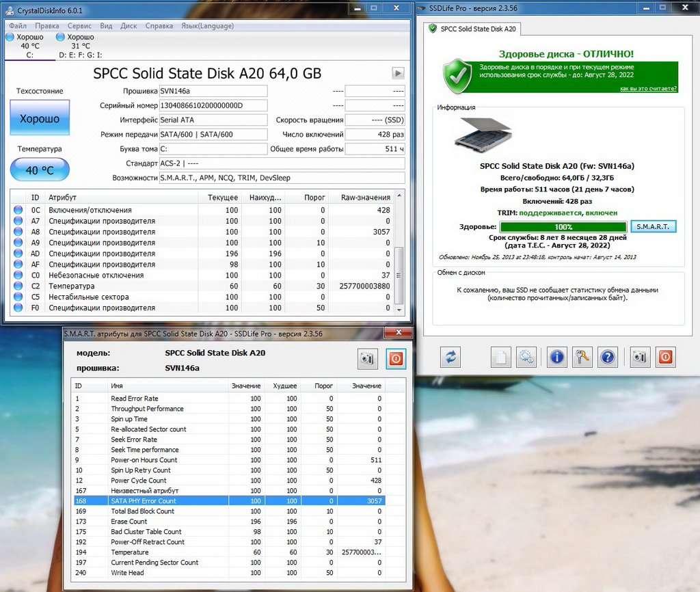Select the SPCC Solid State Disk A20 tab
This screenshot has width=700, height=592.
(472, 29)
